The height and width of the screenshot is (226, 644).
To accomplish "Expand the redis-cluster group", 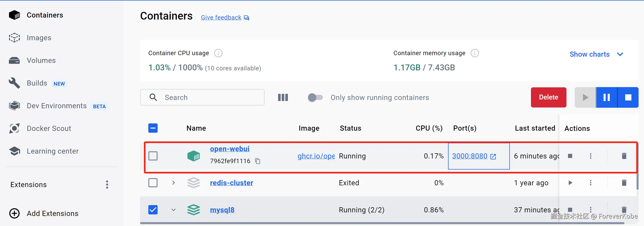I will (x=174, y=183).
